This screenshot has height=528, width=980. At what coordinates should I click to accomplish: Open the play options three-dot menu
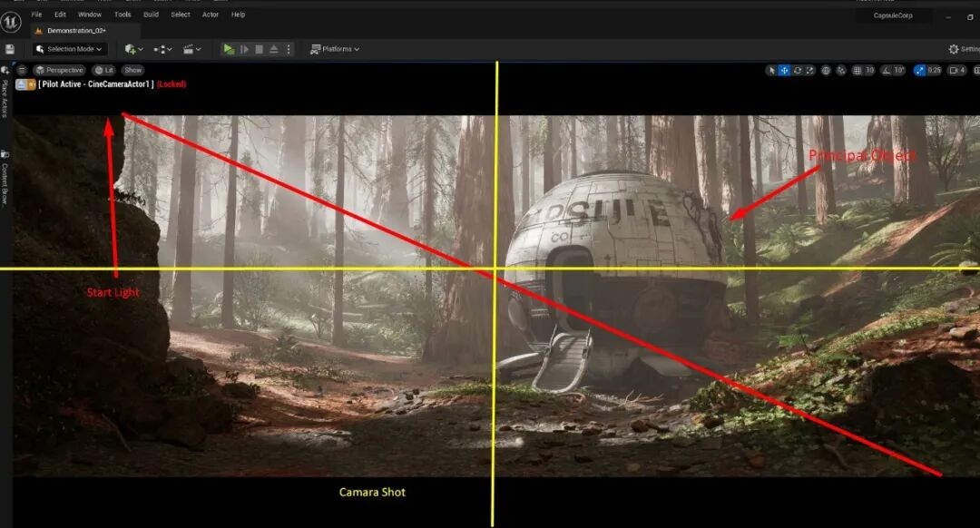[x=289, y=49]
